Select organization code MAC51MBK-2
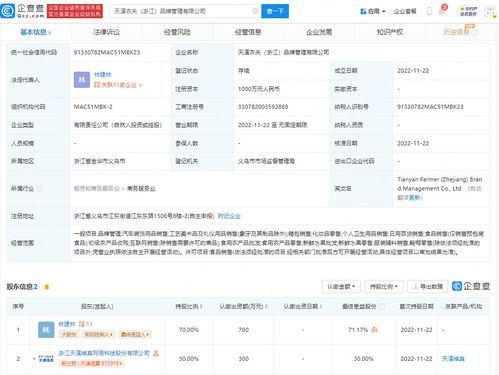 coord(93,107)
